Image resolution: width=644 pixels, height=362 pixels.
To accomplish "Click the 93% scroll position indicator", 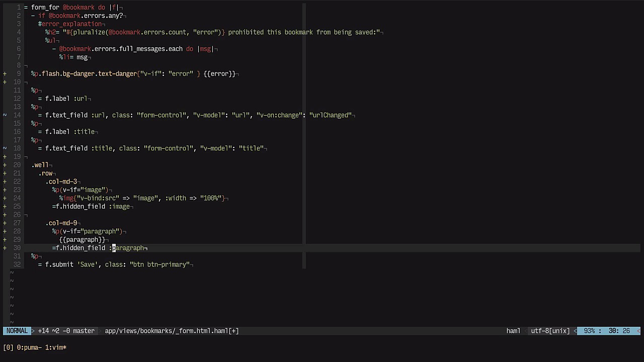I will pos(589,331).
